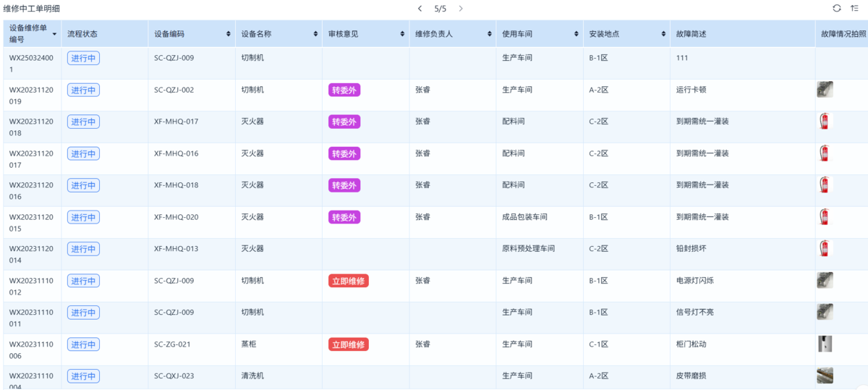
Task: Open fire extinguisher photo for WX20231120018
Action: point(825,121)
